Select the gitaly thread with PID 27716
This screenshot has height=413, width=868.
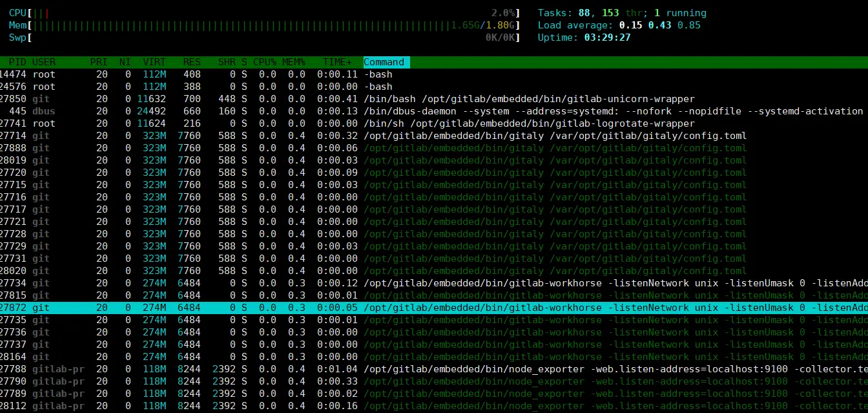click(434, 197)
